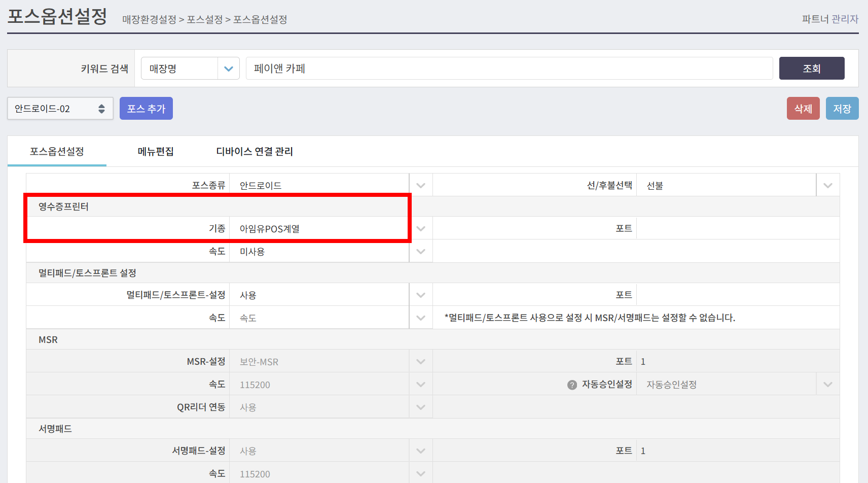
Task: Expand the 멀티패드/토스프론트-설정 사용 dropdown
Action: click(331, 295)
